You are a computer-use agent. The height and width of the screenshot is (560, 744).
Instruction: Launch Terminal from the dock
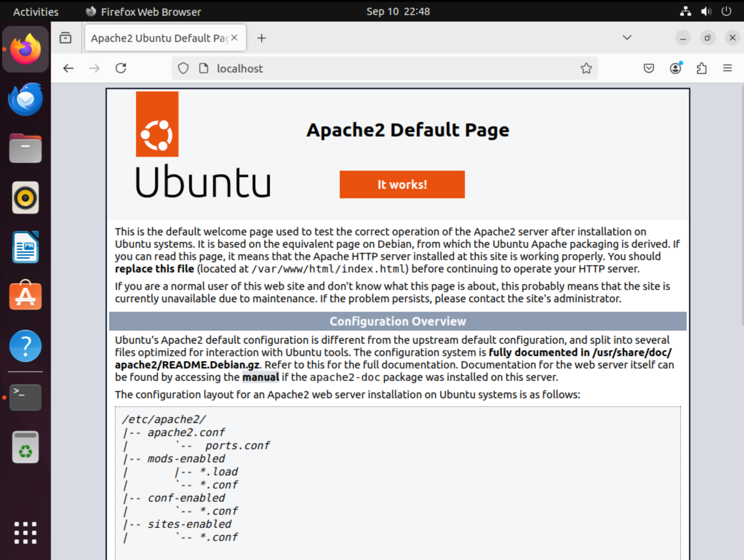point(25,397)
